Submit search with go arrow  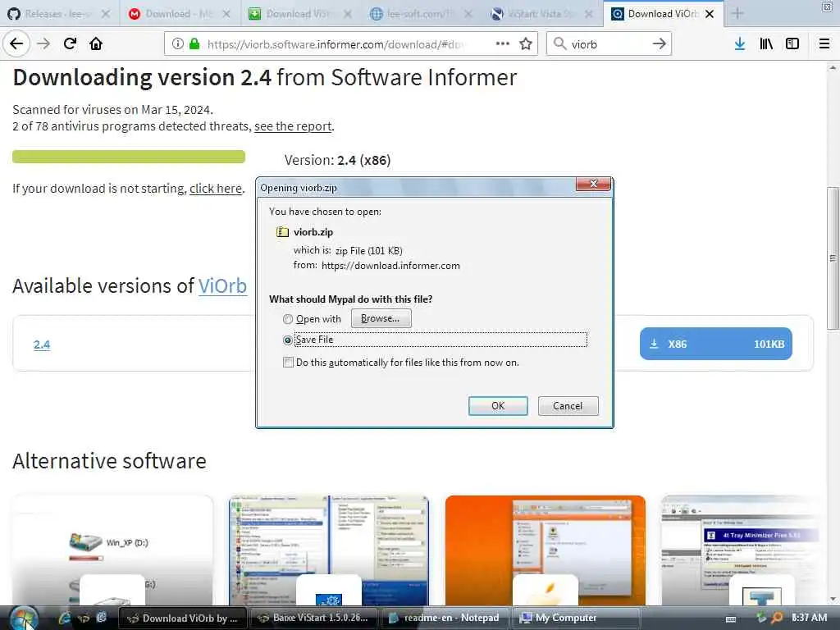tap(659, 44)
